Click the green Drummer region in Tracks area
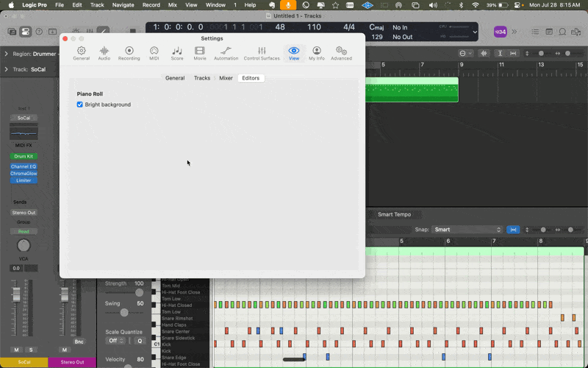 [x=412, y=90]
